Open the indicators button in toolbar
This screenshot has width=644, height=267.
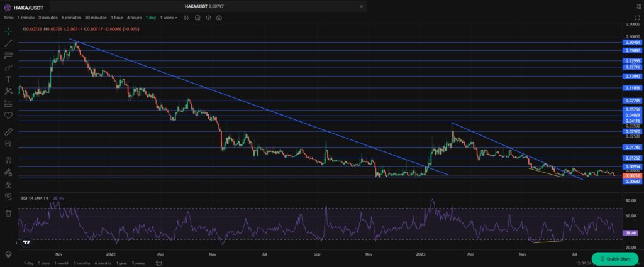pyautogui.click(x=197, y=18)
